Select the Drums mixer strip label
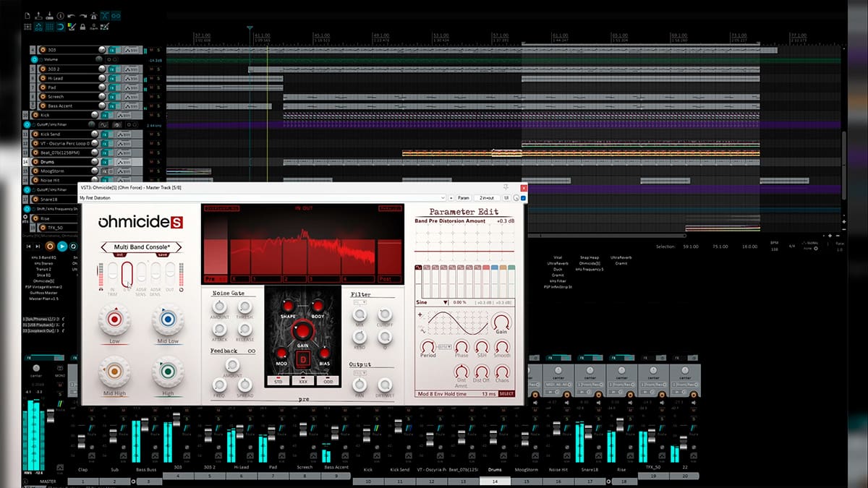Screen dimensions: 868x488 tap(495, 469)
